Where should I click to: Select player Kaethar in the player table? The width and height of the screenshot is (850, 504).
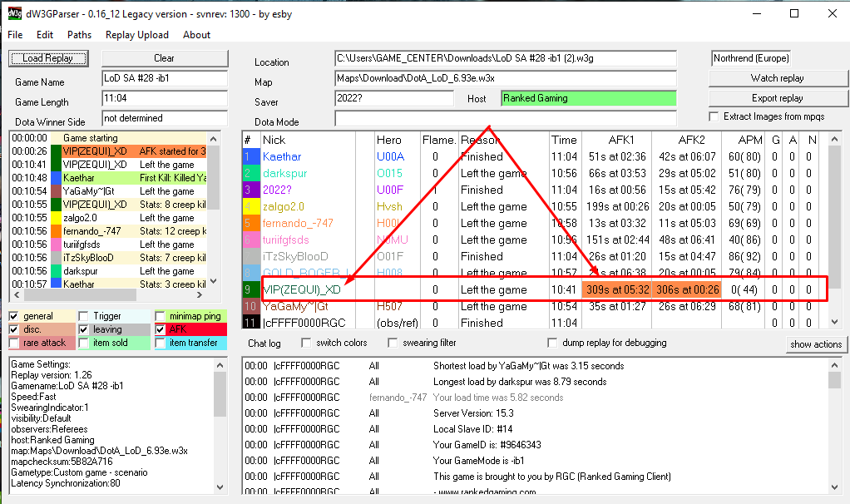point(282,156)
